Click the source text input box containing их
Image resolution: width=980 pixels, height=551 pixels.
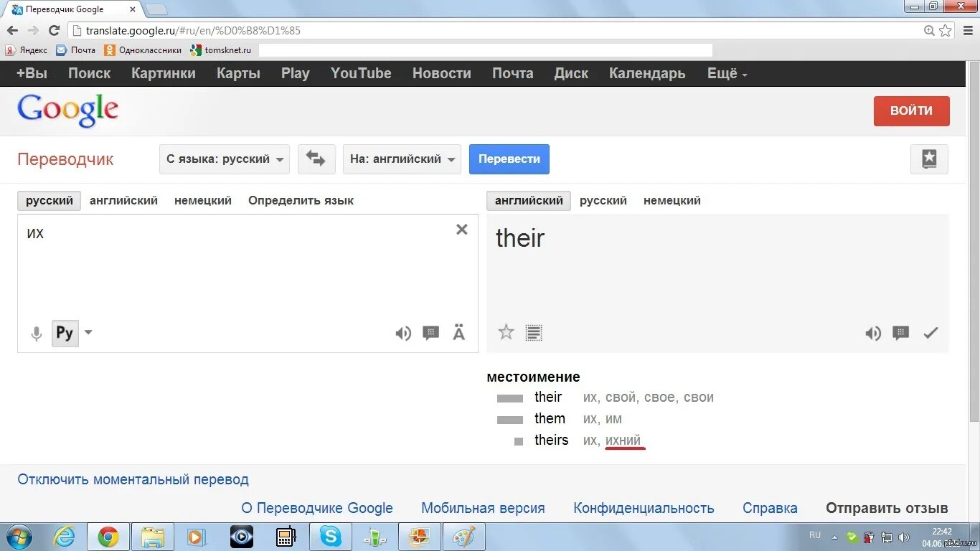(248, 283)
